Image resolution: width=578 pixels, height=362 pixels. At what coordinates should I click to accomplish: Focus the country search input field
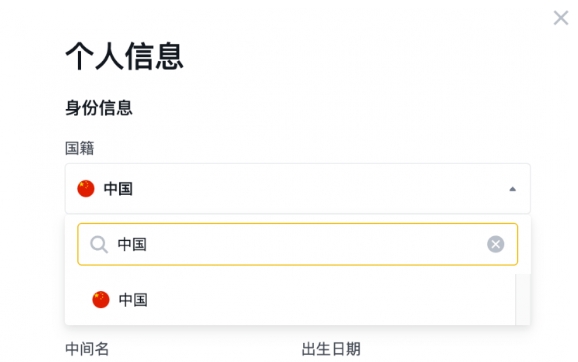pos(297,244)
